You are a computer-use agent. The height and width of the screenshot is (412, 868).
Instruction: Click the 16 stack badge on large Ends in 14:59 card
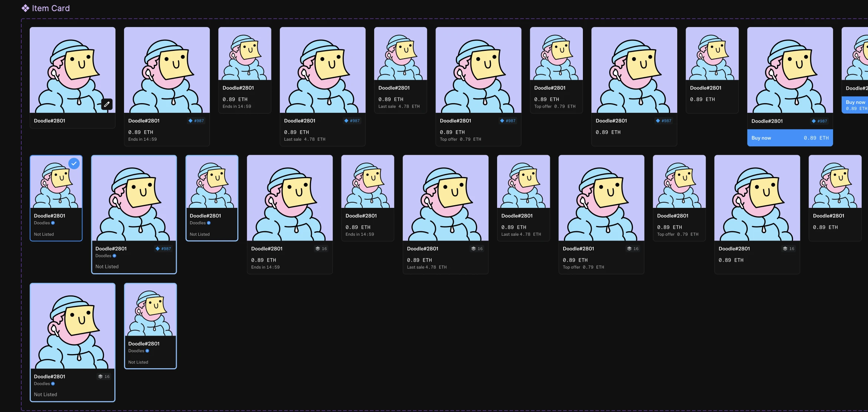pyautogui.click(x=321, y=249)
